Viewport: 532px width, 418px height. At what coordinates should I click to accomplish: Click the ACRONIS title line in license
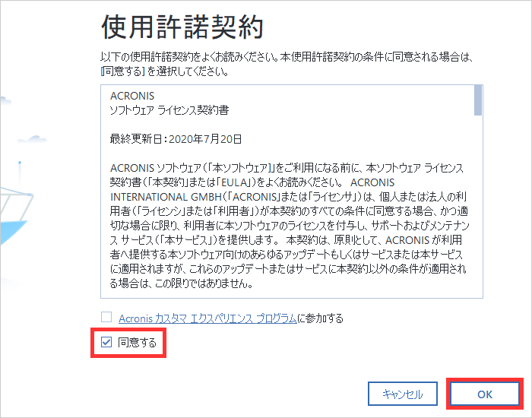132,96
